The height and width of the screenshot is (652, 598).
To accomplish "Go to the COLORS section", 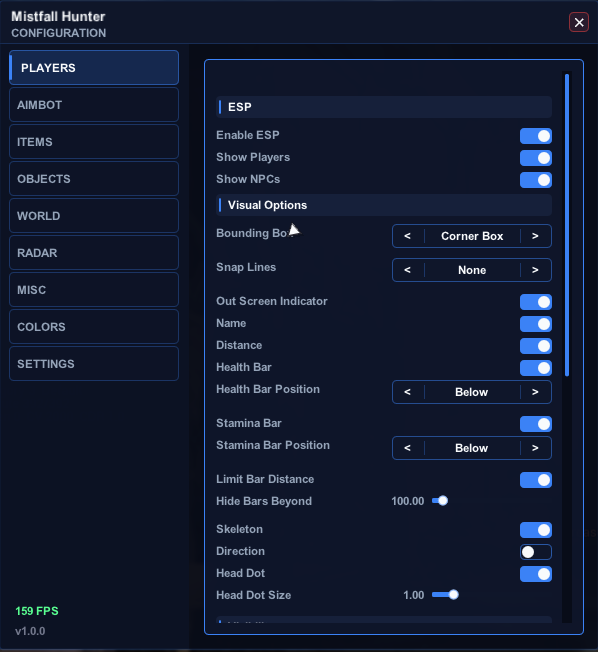I will coord(94,327).
